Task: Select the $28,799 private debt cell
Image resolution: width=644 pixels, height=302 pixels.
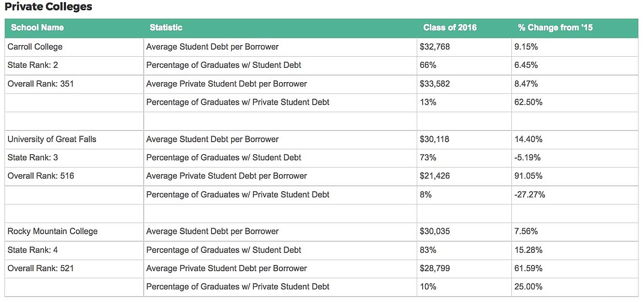Action: coord(435,268)
